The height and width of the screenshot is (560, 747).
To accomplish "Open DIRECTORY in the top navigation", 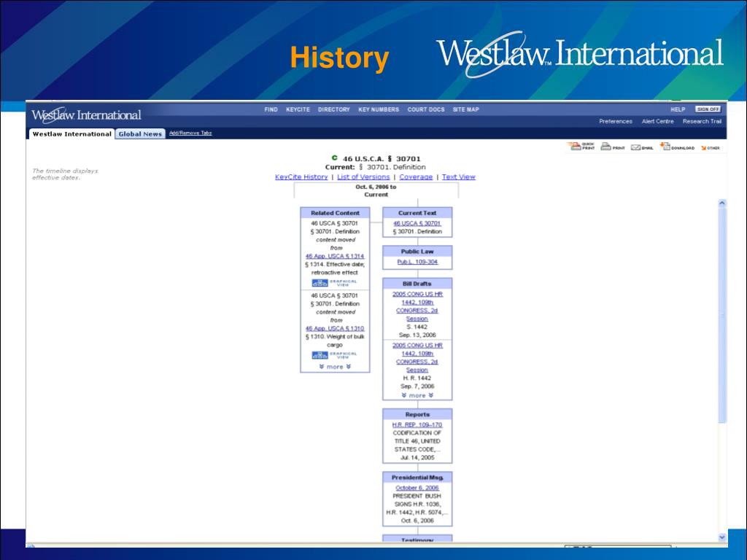I will point(334,109).
